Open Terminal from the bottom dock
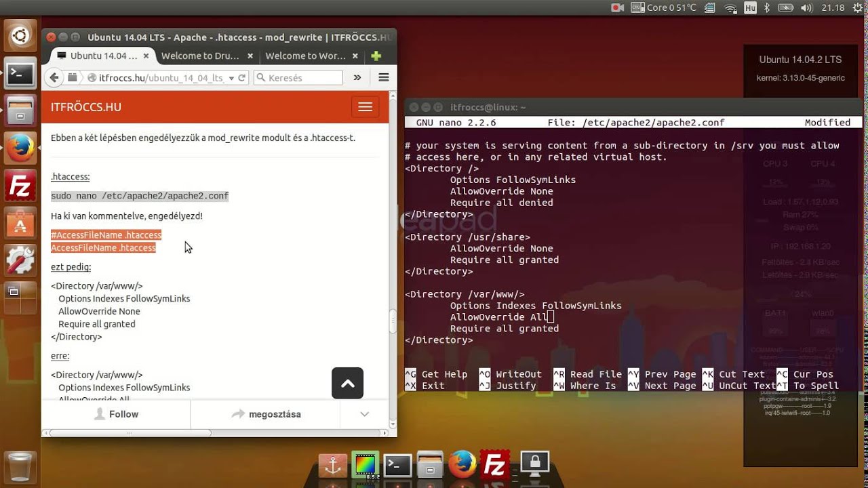The height and width of the screenshot is (488, 868). point(397,465)
